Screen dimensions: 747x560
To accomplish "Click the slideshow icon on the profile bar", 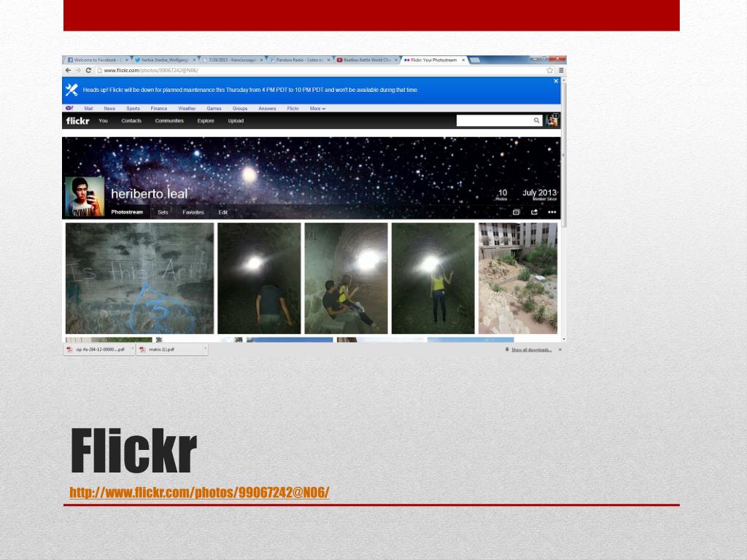I will (x=516, y=212).
